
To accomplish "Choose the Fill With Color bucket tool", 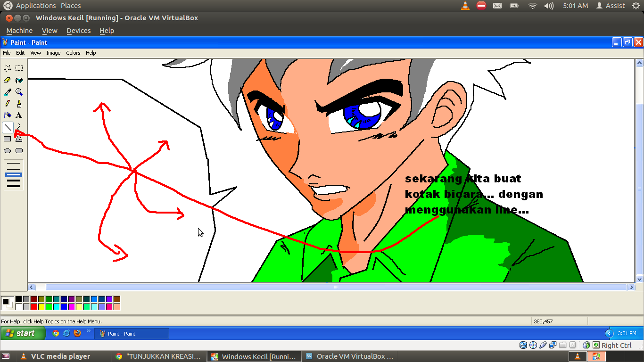I will point(19,80).
